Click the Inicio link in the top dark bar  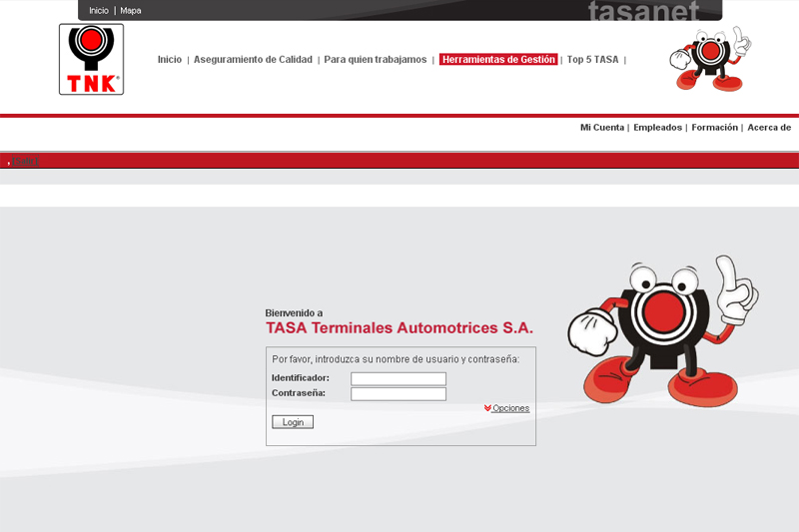point(99,11)
